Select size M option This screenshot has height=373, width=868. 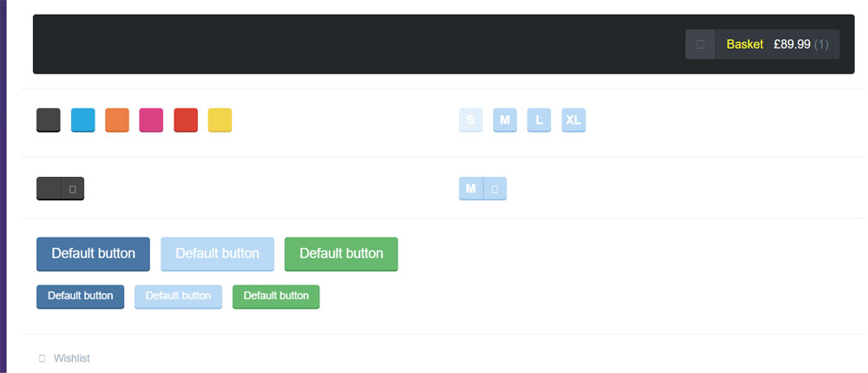pyautogui.click(x=505, y=120)
